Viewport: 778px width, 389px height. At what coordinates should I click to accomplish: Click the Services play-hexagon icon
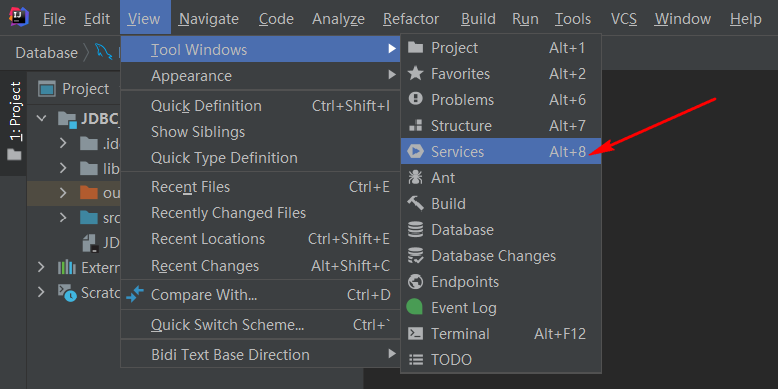[415, 151]
